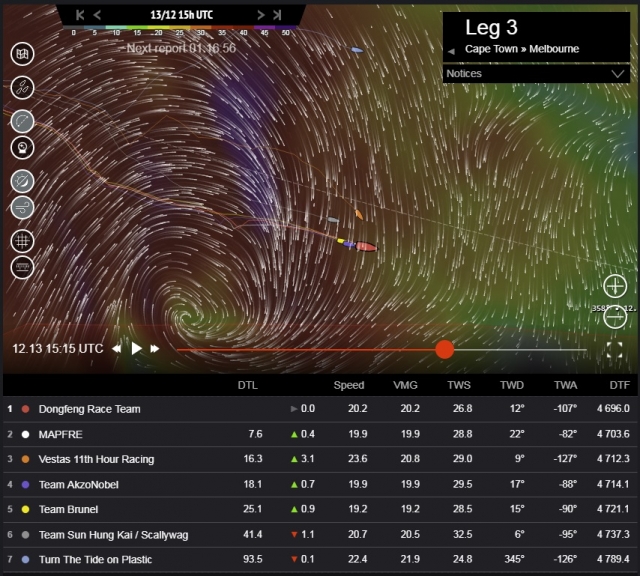
Task: Click Turn The Tide's blue dot
Action: click(25, 560)
